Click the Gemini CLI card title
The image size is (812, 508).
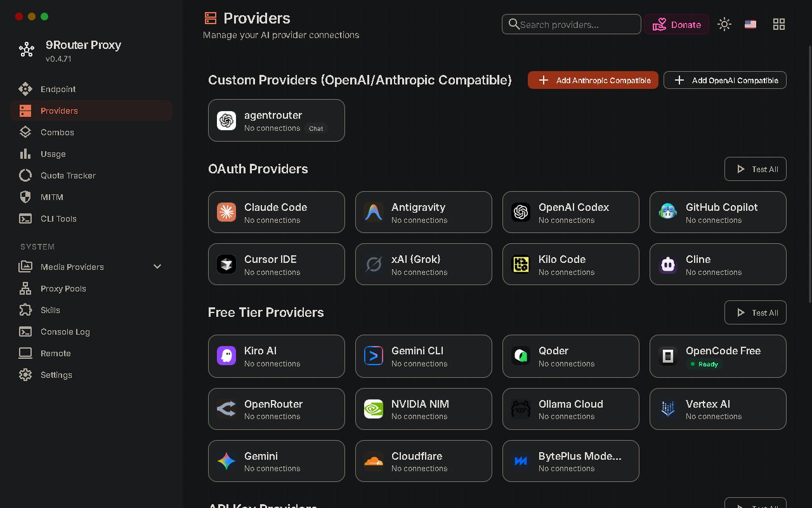pyautogui.click(x=417, y=351)
